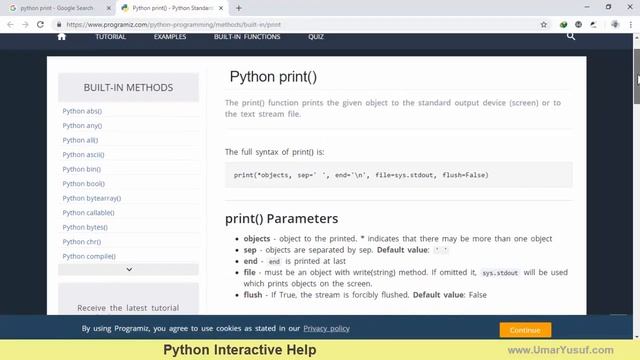Click the browser forward arrow
The height and width of the screenshot is (360, 640).
(25, 24)
